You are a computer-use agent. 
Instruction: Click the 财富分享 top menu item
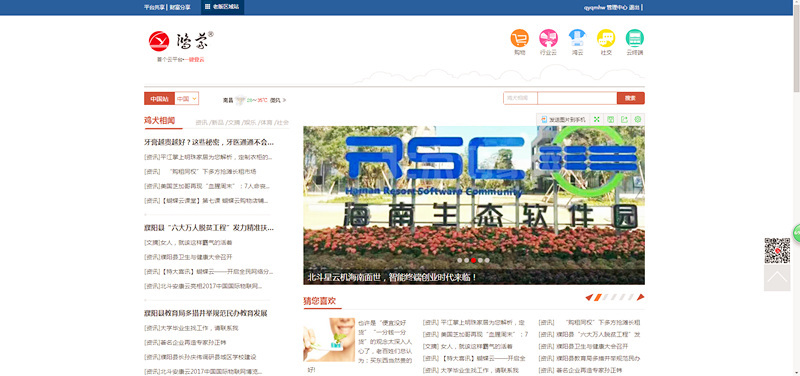[x=180, y=7]
